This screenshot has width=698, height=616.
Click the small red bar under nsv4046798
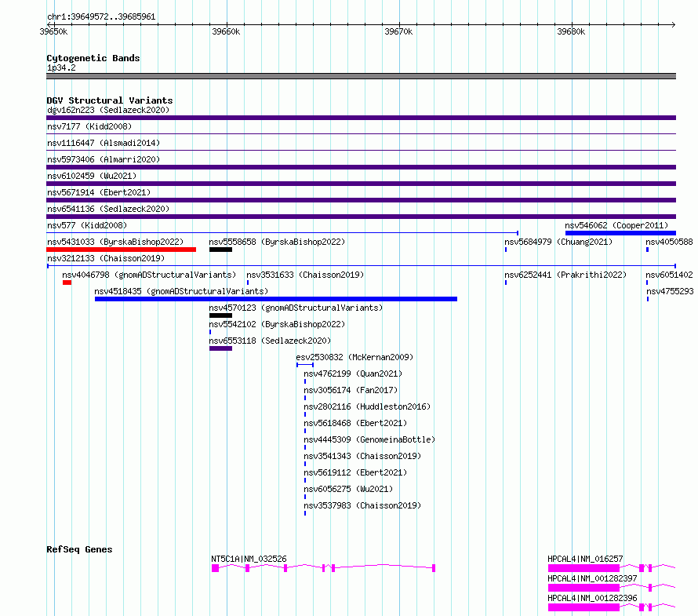point(67,282)
